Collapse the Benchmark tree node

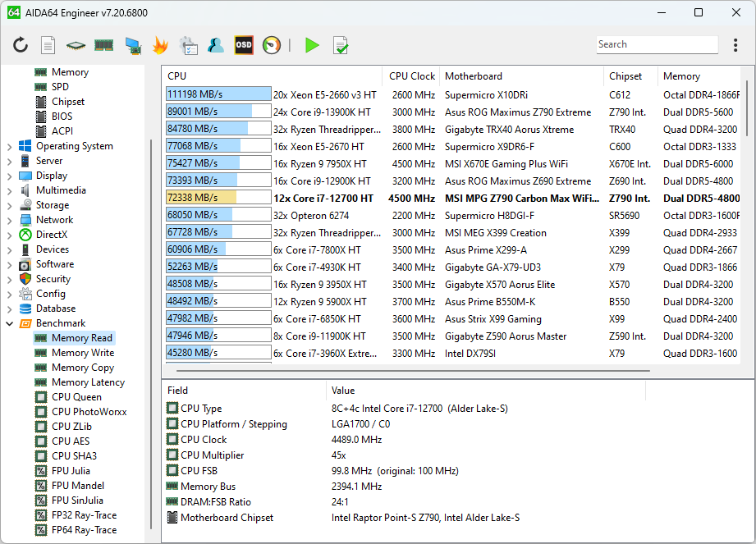(9, 323)
